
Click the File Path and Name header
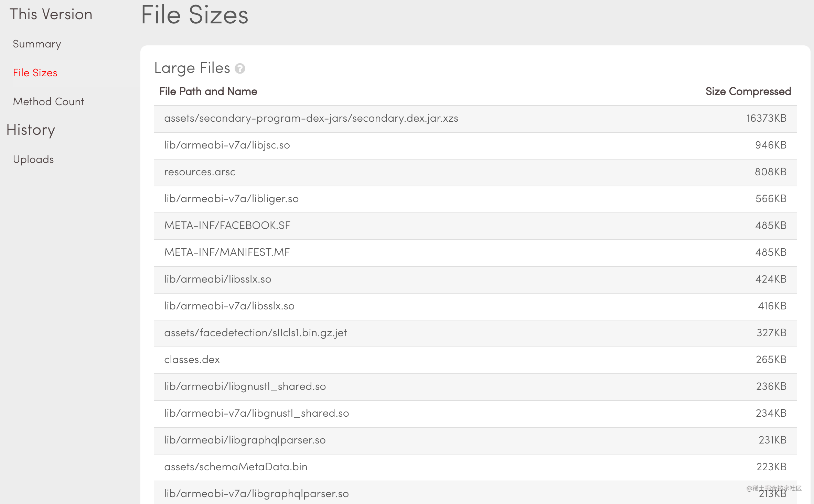pyautogui.click(x=208, y=91)
